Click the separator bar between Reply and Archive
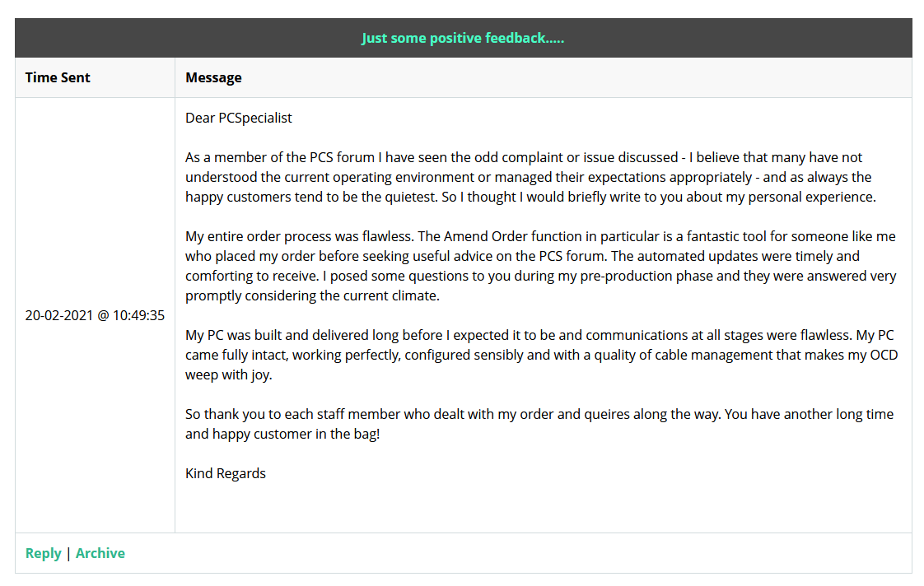Screen dimensions: 924x586 pyautogui.click(x=68, y=553)
